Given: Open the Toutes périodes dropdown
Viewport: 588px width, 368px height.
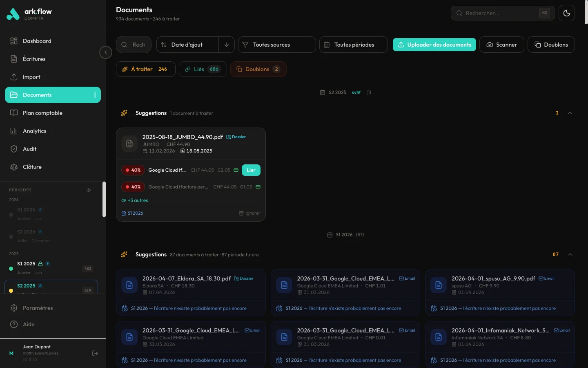Looking at the screenshot, I should coord(353,45).
